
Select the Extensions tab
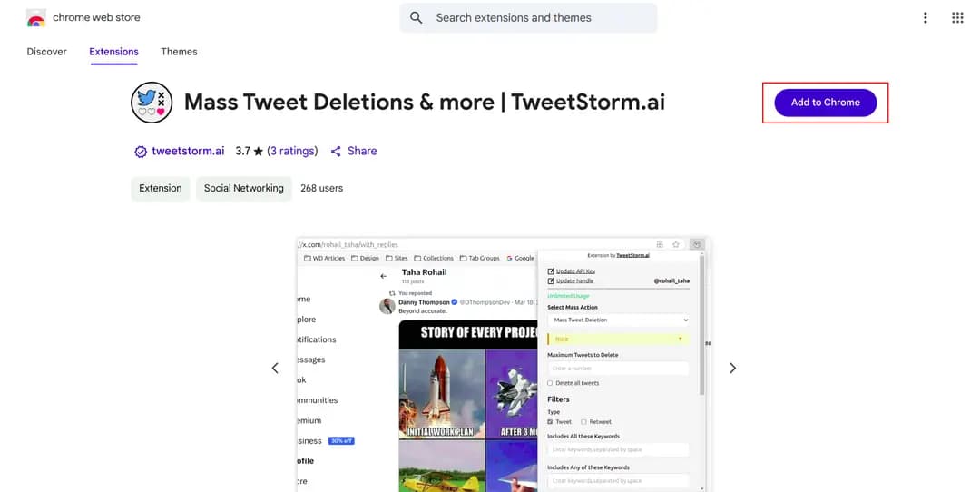pos(113,52)
